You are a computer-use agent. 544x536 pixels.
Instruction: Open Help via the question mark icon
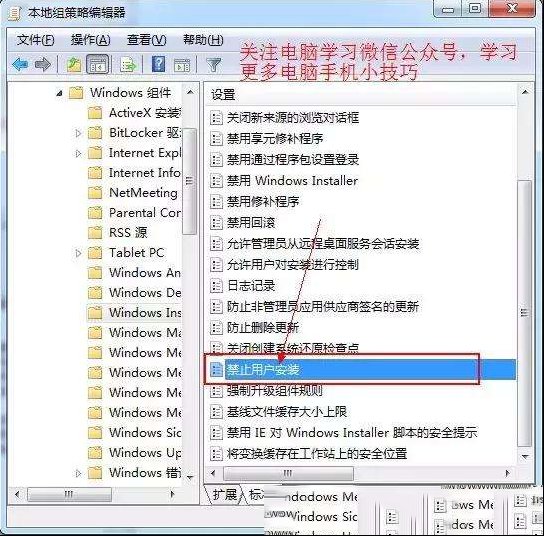pos(158,65)
